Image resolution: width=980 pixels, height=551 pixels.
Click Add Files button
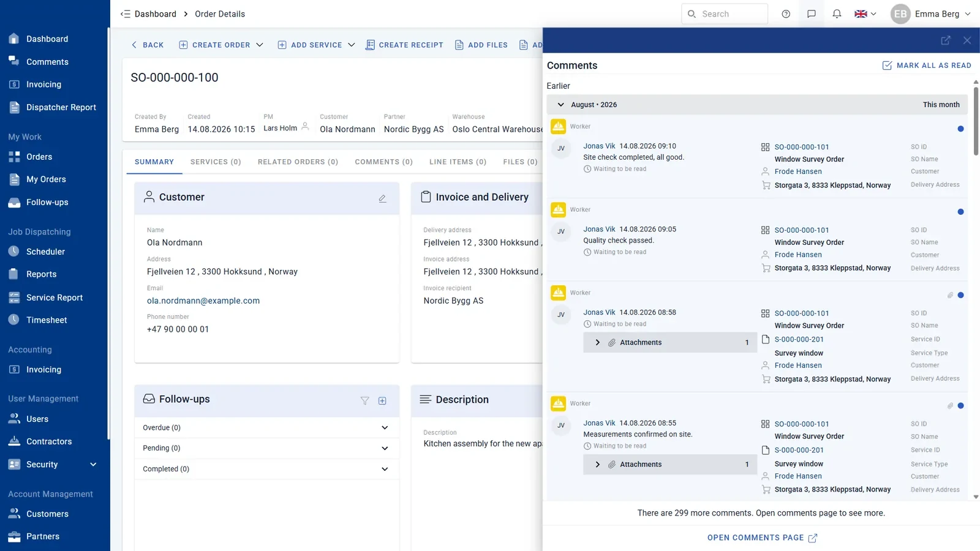[x=481, y=45]
